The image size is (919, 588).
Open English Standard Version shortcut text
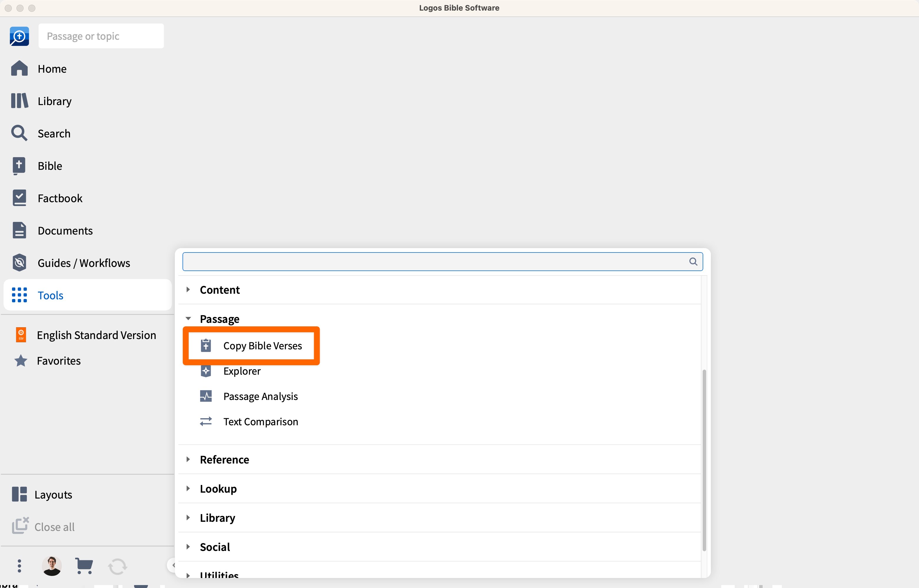point(97,335)
